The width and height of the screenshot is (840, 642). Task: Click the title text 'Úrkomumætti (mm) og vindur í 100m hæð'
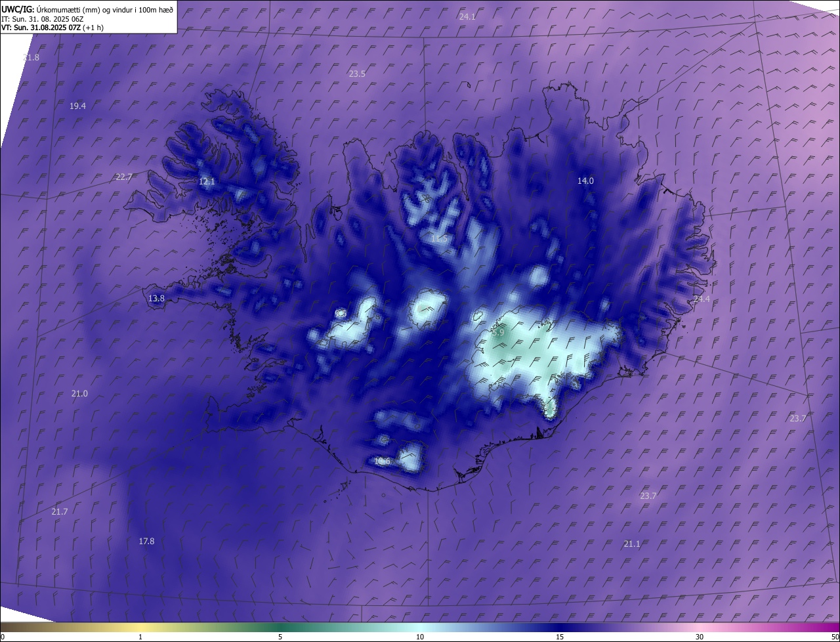[105, 9]
